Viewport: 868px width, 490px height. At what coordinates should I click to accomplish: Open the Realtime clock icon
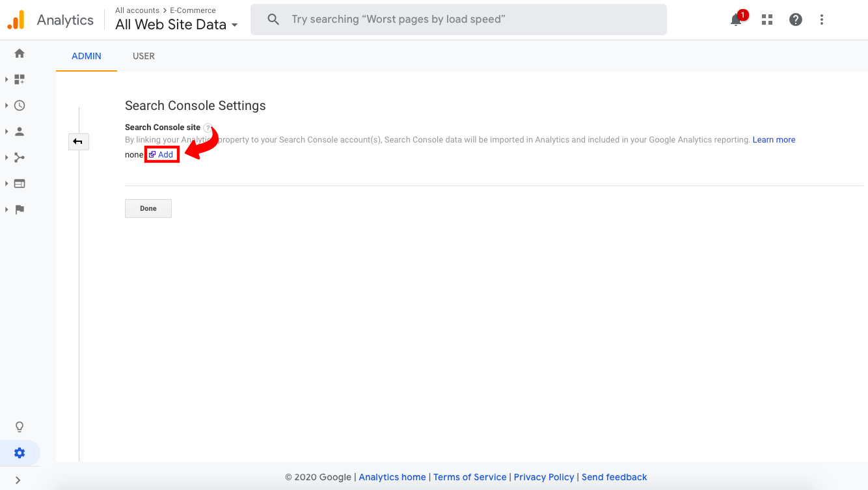[19, 105]
